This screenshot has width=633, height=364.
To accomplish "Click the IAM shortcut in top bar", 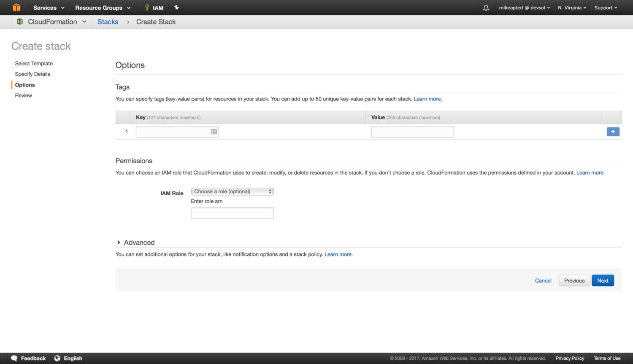I will (x=154, y=8).
